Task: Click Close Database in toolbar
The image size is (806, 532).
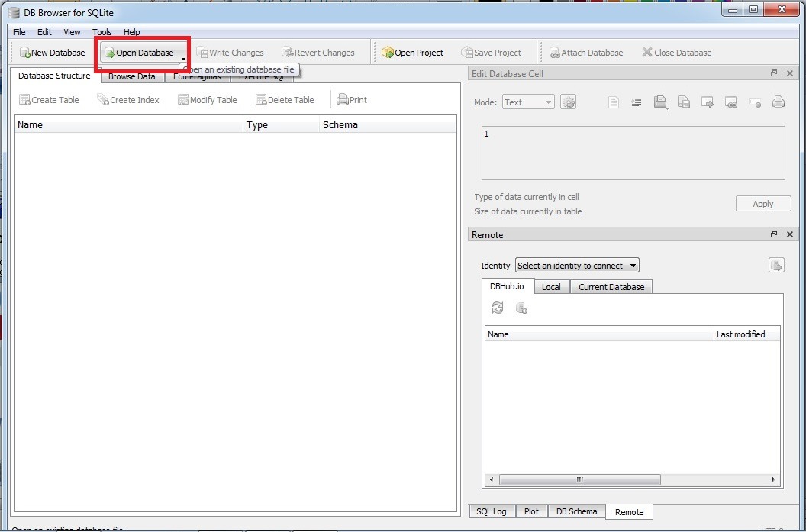Action: [x=677, y=53]
